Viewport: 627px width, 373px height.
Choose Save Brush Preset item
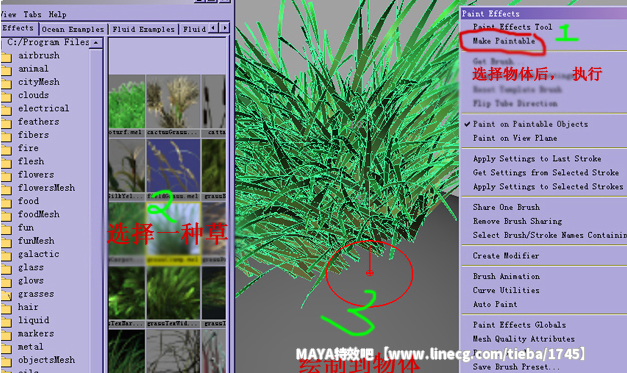pos(516,367)
